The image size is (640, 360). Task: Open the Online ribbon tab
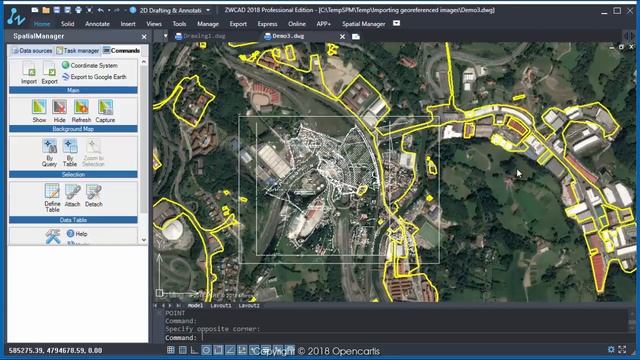point(297,24)
